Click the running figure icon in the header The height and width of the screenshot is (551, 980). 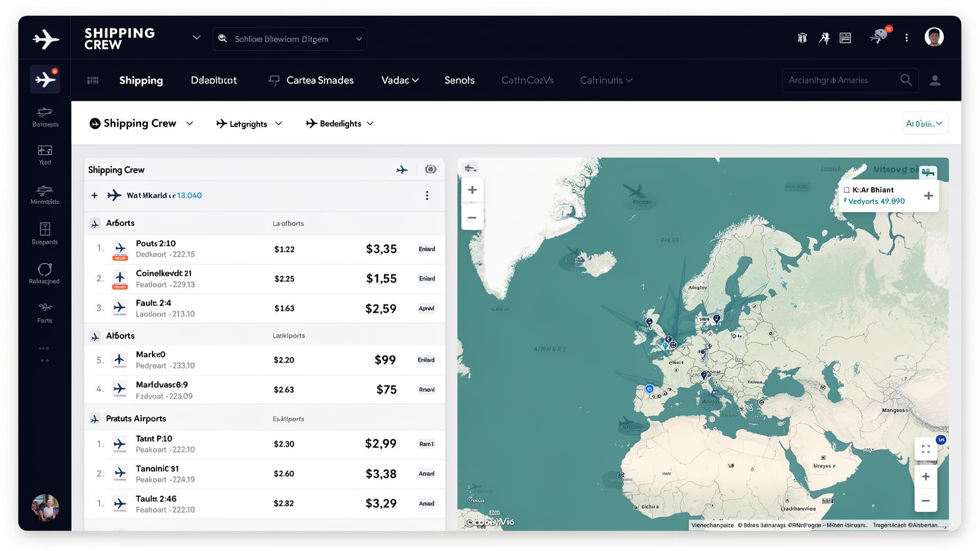tap(824, 38)
